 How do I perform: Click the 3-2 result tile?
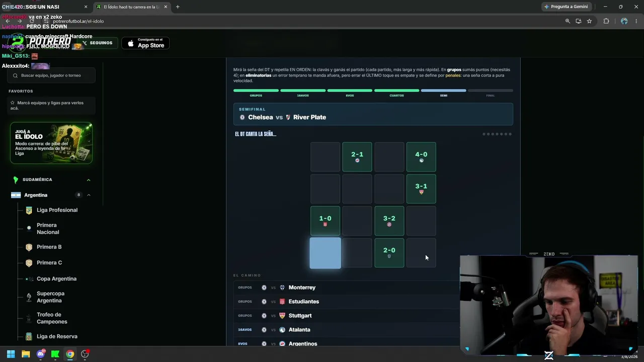click(389, 221)
